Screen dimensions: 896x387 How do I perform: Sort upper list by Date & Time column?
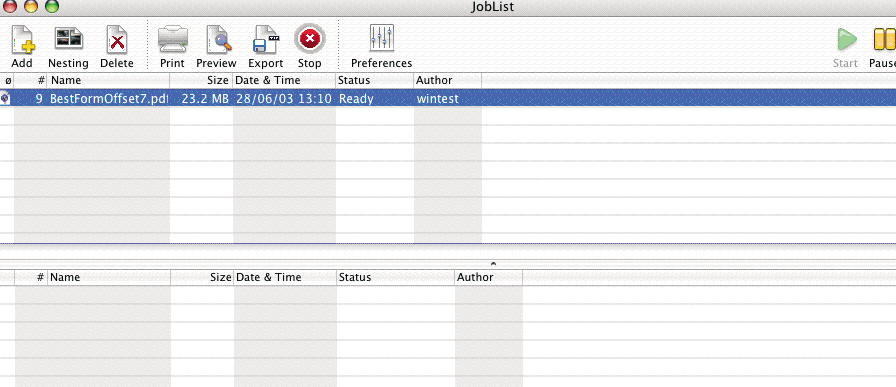tap(284, 80)
